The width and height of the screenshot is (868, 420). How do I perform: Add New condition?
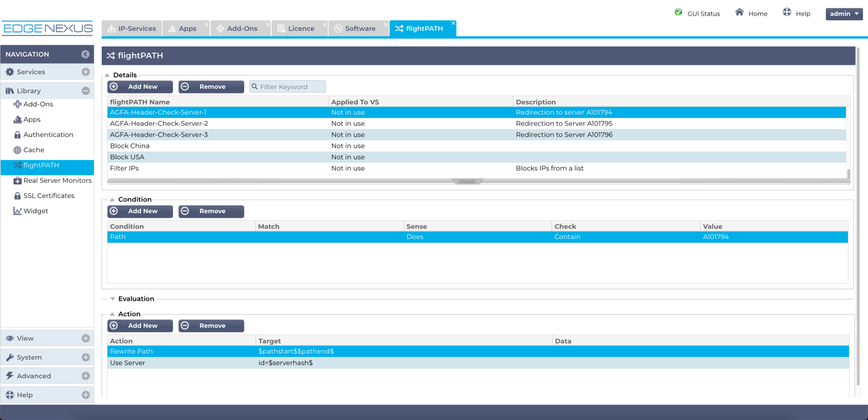pos(140,211)
